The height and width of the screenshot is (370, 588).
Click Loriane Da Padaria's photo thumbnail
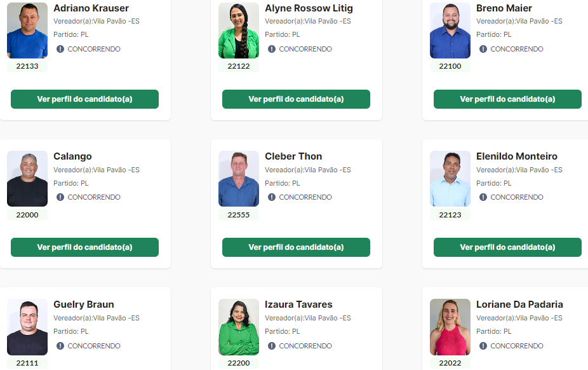point(450,327)
